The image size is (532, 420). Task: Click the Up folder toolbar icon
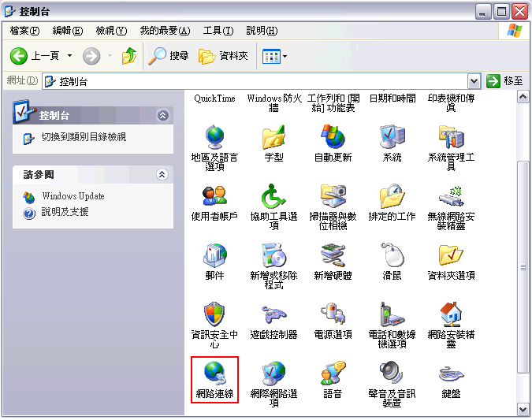click(129, 56)
